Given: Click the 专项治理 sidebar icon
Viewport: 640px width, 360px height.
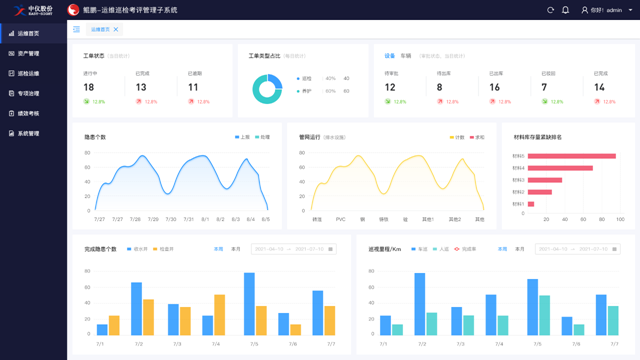Looking at the screenshot, I should point(11,93).
